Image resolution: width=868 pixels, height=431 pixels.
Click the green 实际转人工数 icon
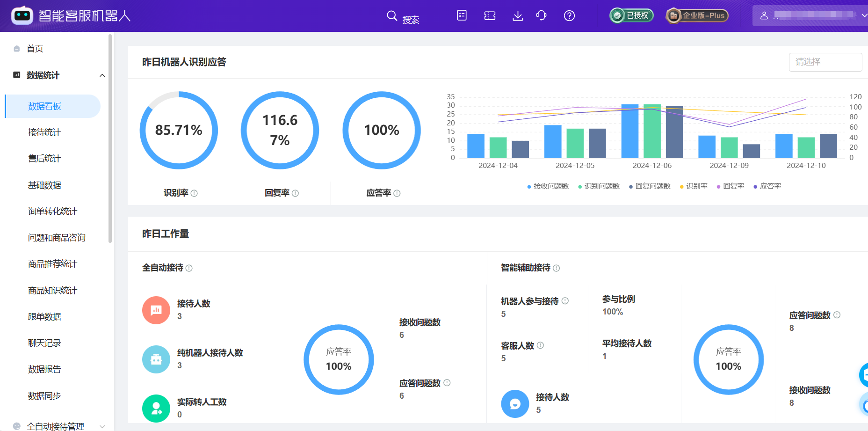pos(156,409)
